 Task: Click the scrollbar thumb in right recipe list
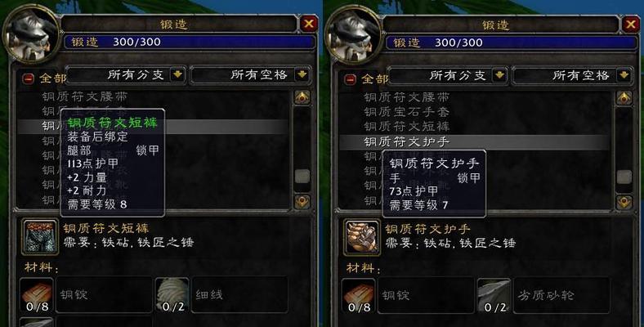coord(624,177)
